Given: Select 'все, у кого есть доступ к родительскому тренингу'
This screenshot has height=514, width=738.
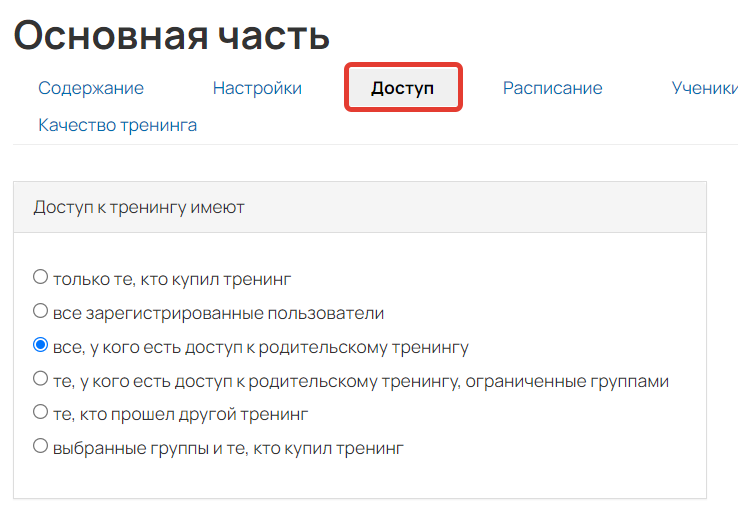Looking at the screenshot, I should click(x=40, y=345).
